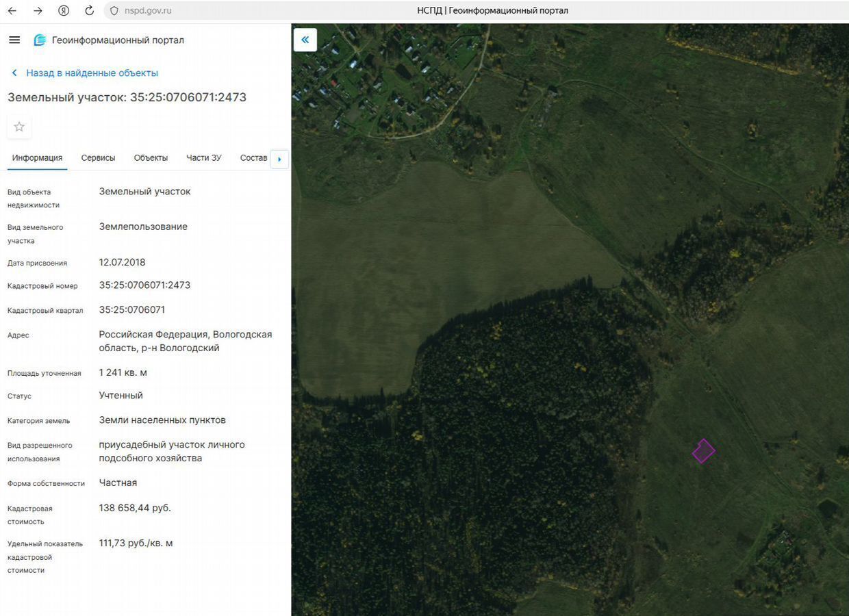
Task: Add parcel to favorites with star icon
Action: [19, 127]
